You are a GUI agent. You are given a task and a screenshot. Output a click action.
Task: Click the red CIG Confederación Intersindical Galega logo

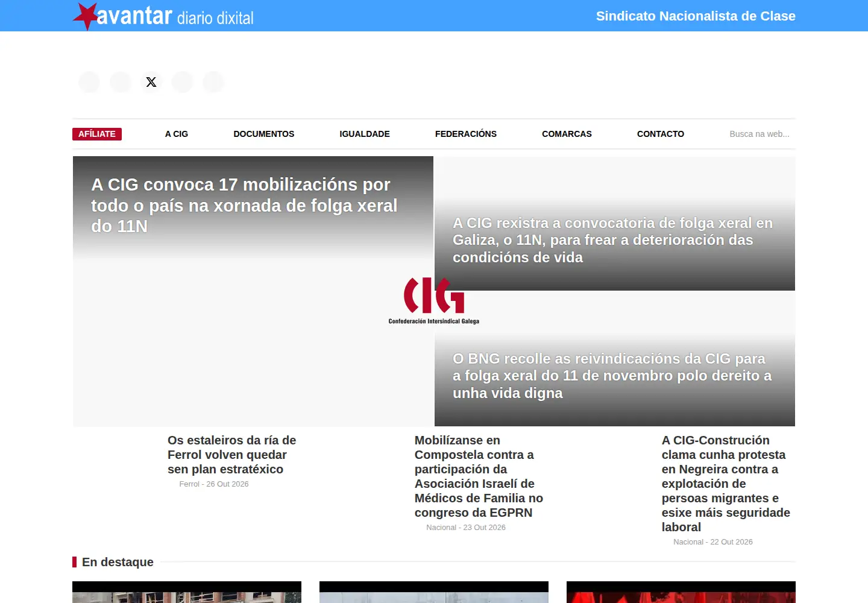[434, 301]
